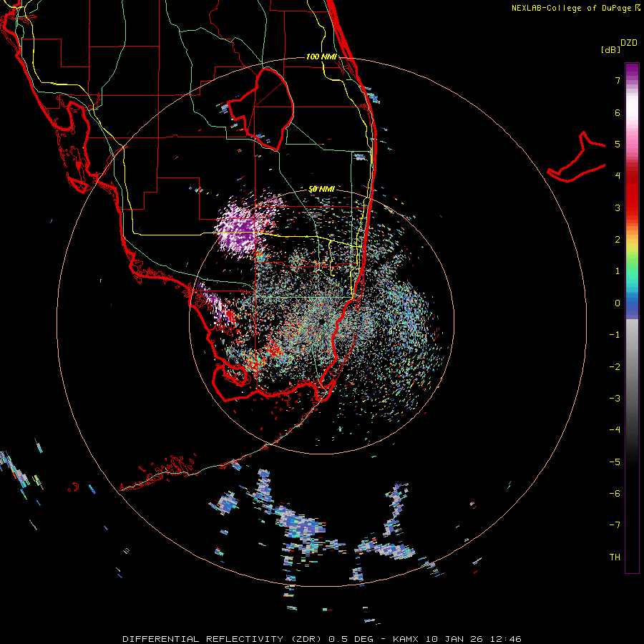This screenshot has width=644, height=644.
Task: Select the -1 dB value on the color scale
Action: (x=615, y=335)
